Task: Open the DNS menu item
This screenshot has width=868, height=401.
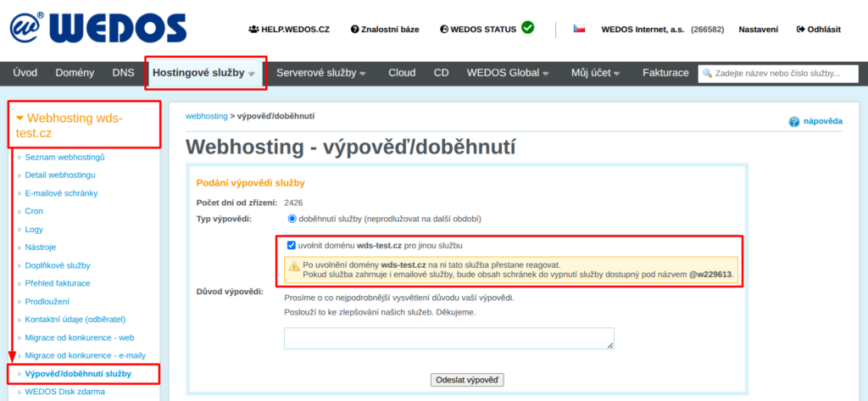Action: point(123,73)
